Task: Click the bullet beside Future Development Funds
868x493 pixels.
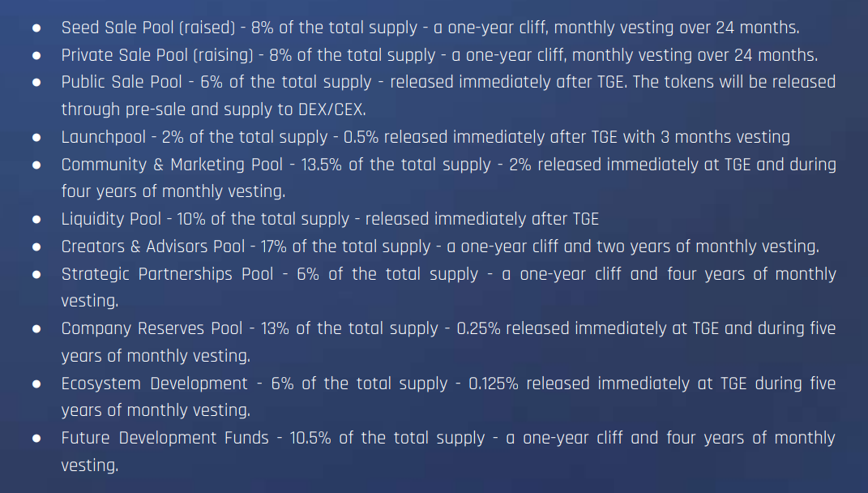Action: (x=36, y=438)
